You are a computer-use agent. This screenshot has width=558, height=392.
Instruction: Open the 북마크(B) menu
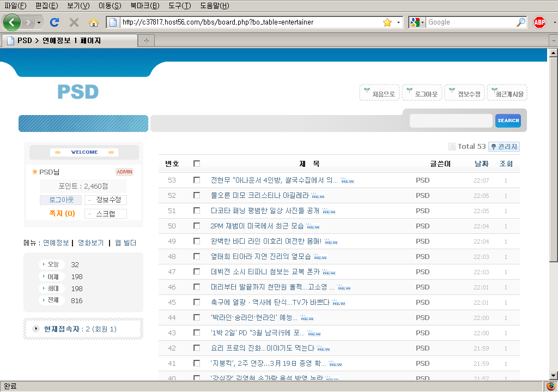coord(145,6)
